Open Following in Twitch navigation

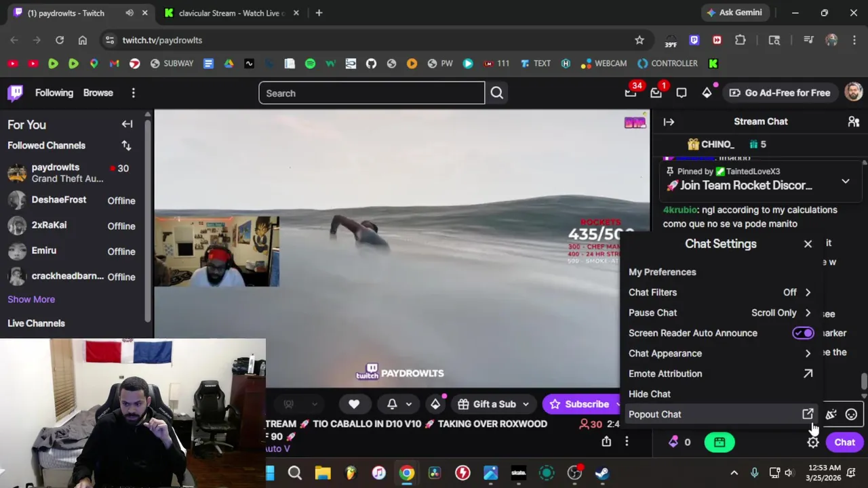54,93
